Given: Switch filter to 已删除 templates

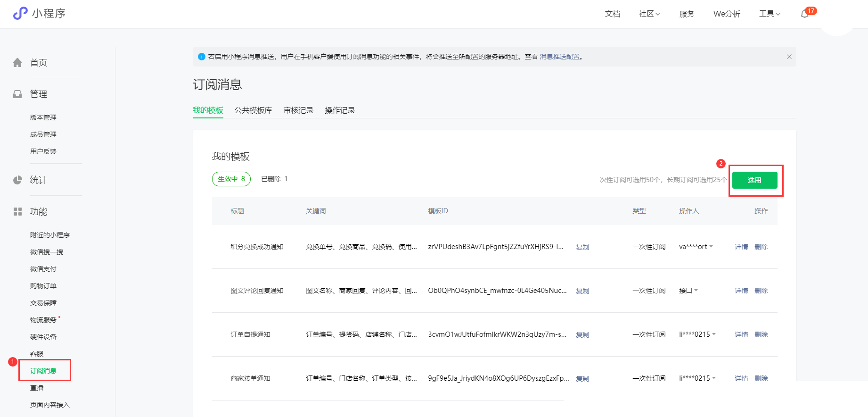Looking at the screenshot, I should [274, 179].
